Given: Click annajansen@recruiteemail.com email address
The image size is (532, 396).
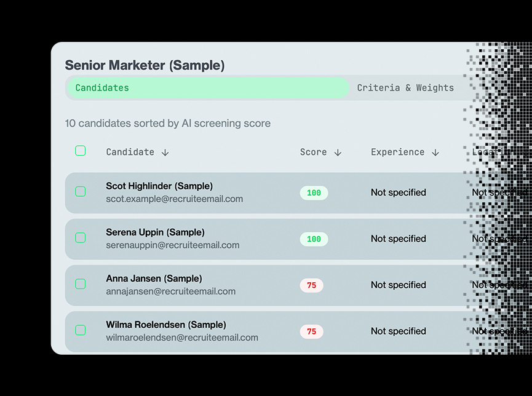Looking at the screenshot, I should point(170,291).
